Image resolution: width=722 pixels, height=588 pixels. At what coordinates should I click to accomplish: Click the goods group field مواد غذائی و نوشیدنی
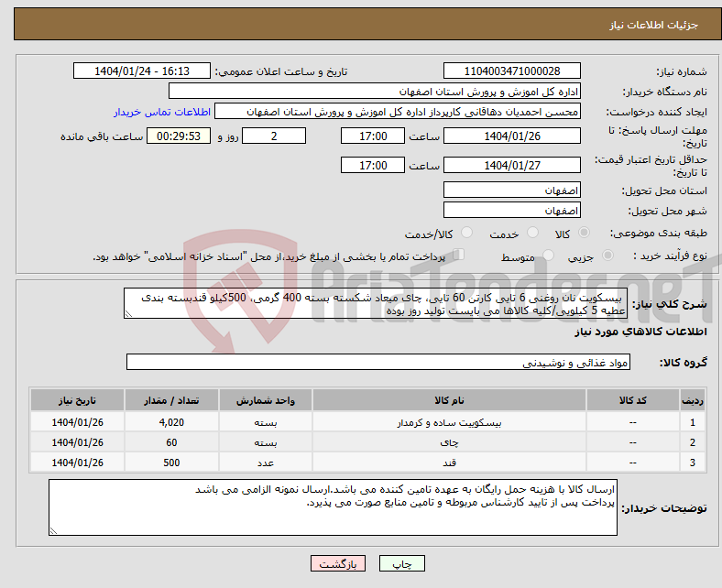(378, 362)
